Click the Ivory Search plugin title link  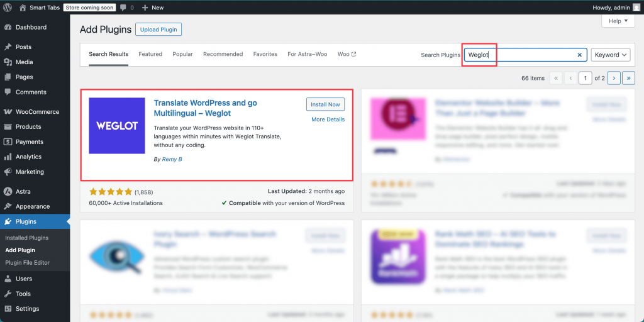pos(215,239)
